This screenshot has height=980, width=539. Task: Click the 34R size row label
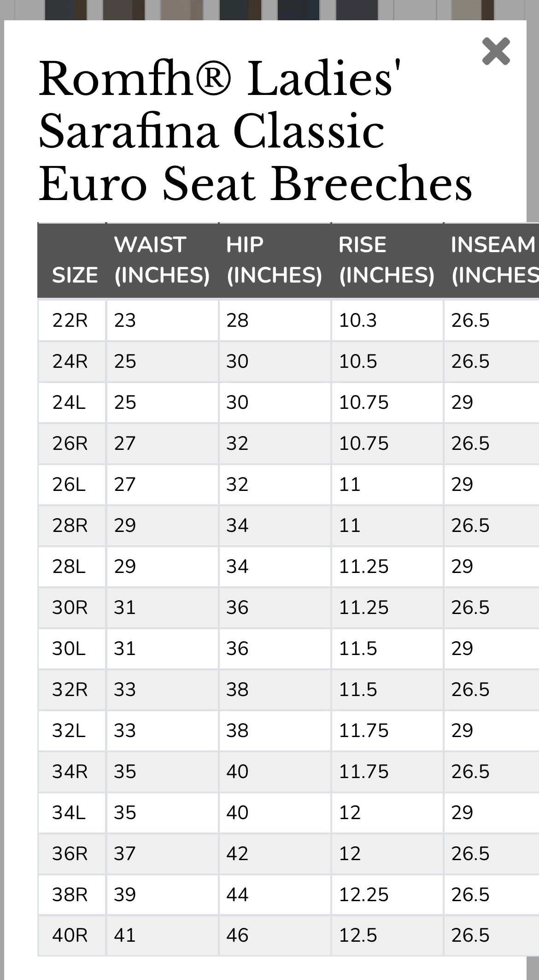tap(70, 772)
